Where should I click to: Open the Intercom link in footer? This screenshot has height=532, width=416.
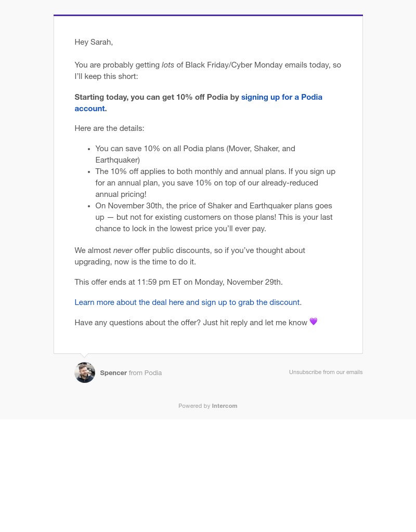225,406
